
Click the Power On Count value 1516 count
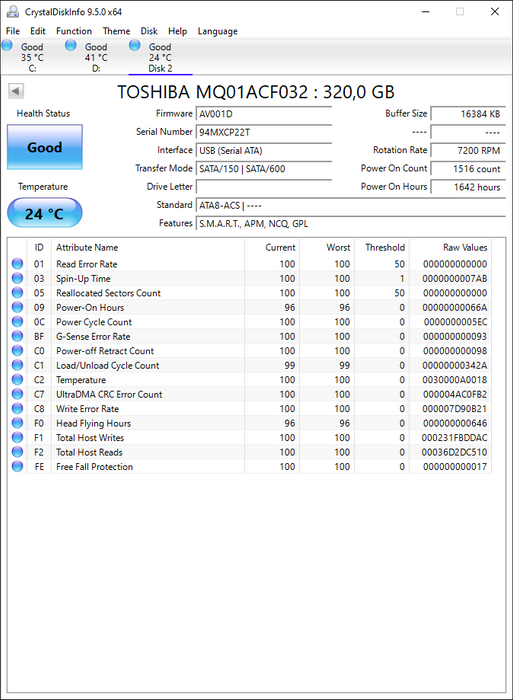[x=468, y=169]
